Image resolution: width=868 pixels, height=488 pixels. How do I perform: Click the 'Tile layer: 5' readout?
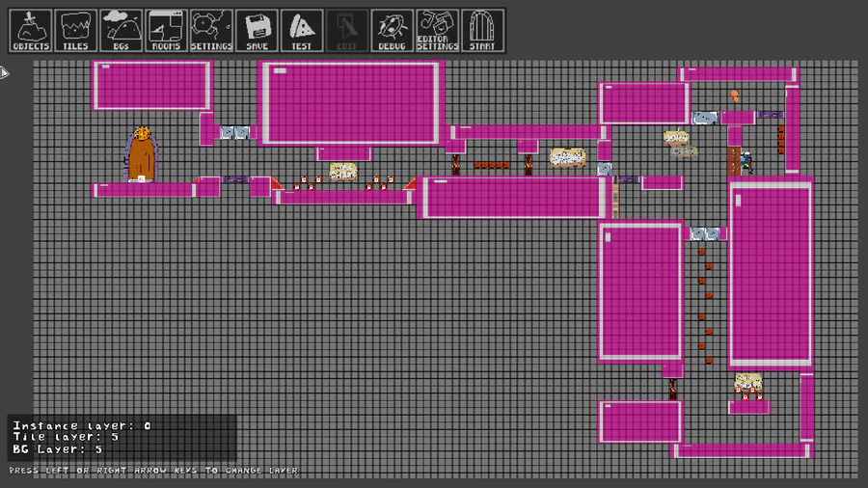tap(66, 437)
